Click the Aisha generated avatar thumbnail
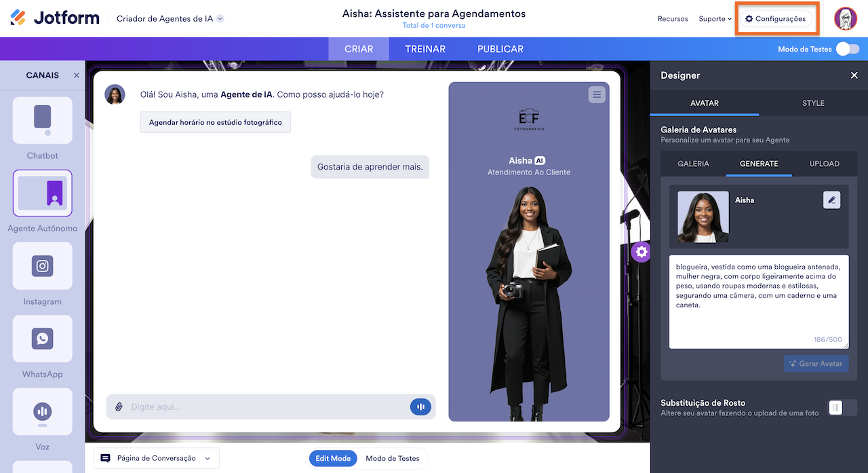The height and width of the screenshot is (473, 868). 703,216
